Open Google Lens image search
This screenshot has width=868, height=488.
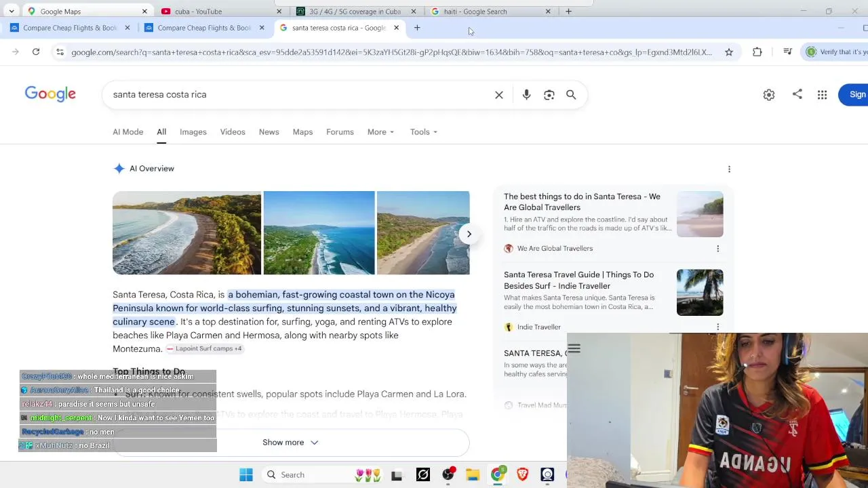549,95
